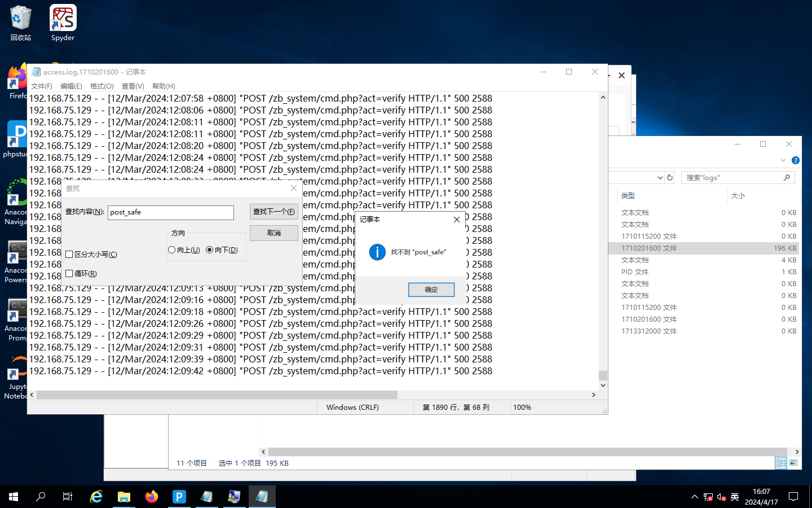Click the Find Next button
Screen dimensions: 812x508
(x=273, y=212)
